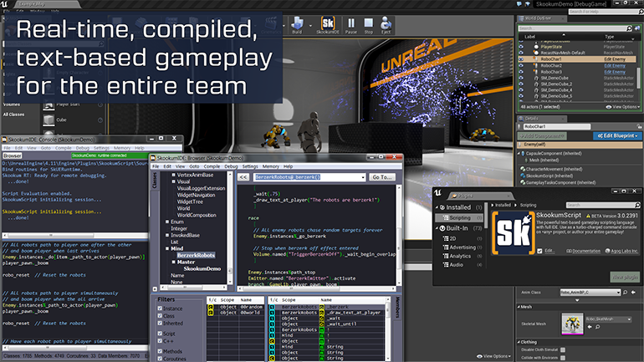
Task: Collapse the Built-In plugins category
Action: coord(437,228)
